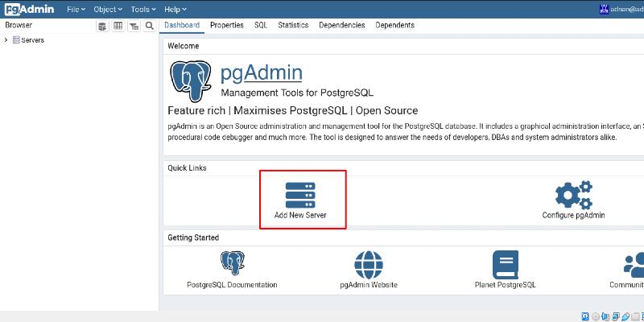Open the File dropdown menu

click(76, 9)
